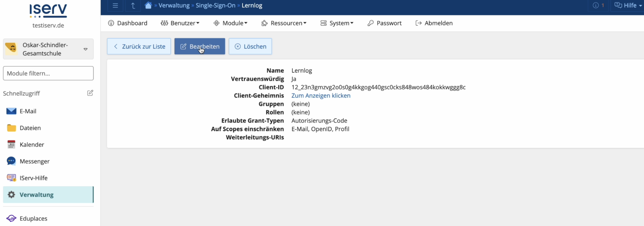The height and width of the screenshot is (226, 644).
Task: Click the up arrow navigation icon
Action: [133, 6]
